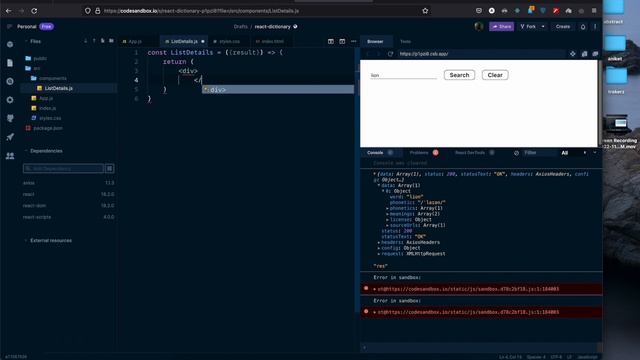Open the header kebab menu next to bell

595,27
